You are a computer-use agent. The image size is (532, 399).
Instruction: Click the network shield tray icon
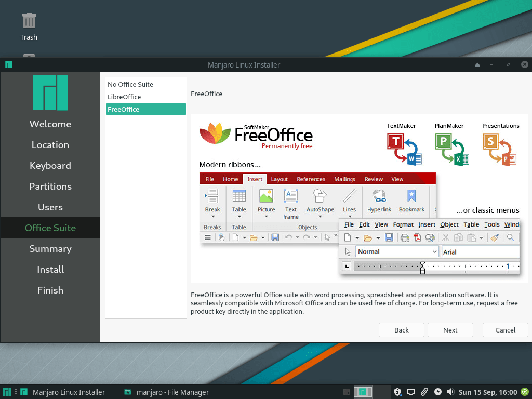397,392
